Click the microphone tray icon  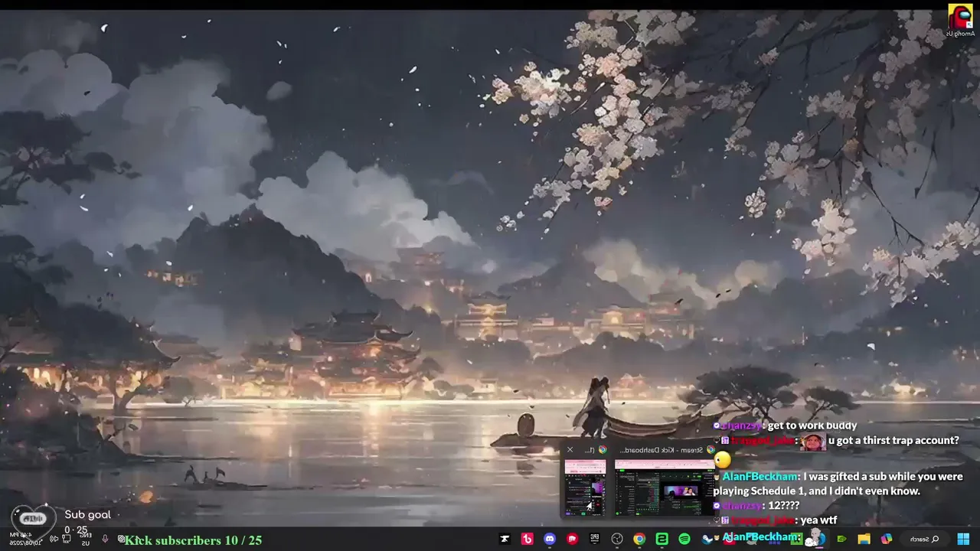[x=105, y=539]
